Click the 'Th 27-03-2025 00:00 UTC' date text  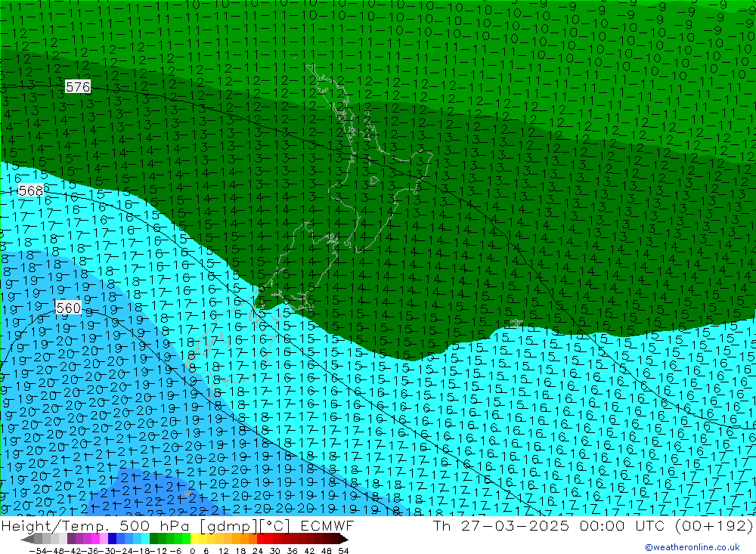[x=550, y=526]
